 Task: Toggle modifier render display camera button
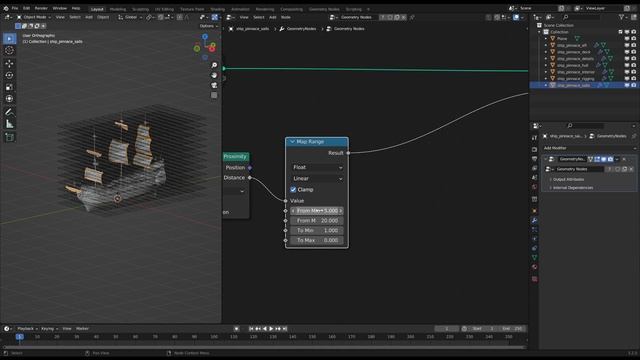point(611,159)
